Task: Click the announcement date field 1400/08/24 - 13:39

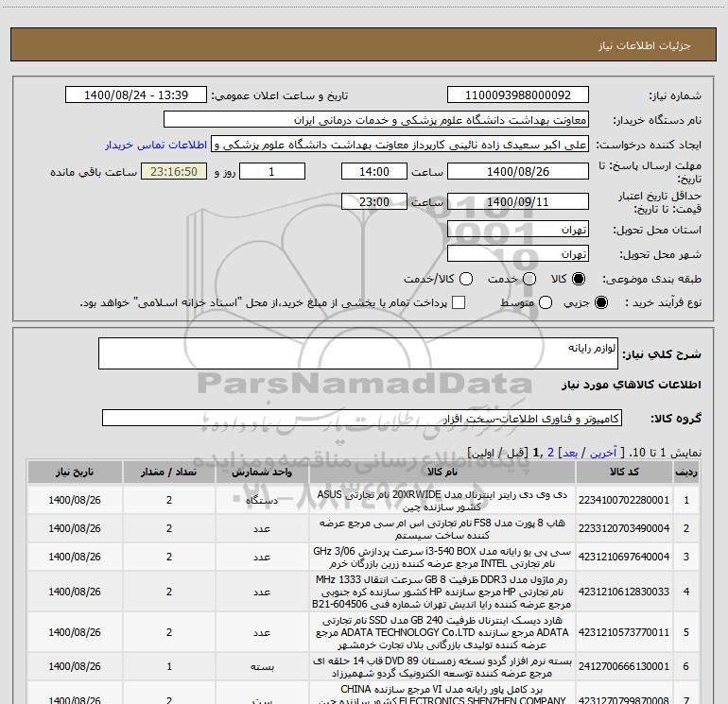Action: 136,95
